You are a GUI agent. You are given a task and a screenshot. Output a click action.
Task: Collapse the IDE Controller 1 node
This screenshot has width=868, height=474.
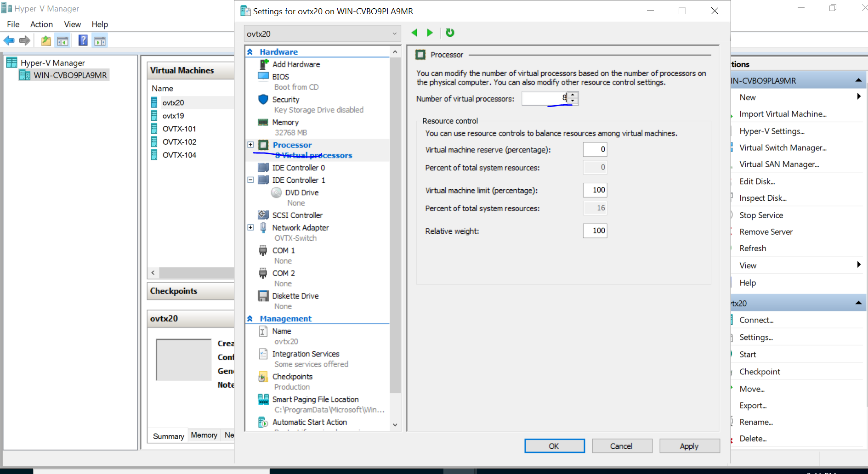[250, 180]
